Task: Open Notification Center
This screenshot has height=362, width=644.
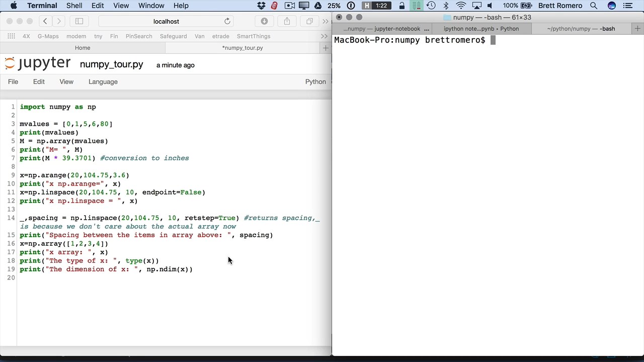Action: click(627, 6)
